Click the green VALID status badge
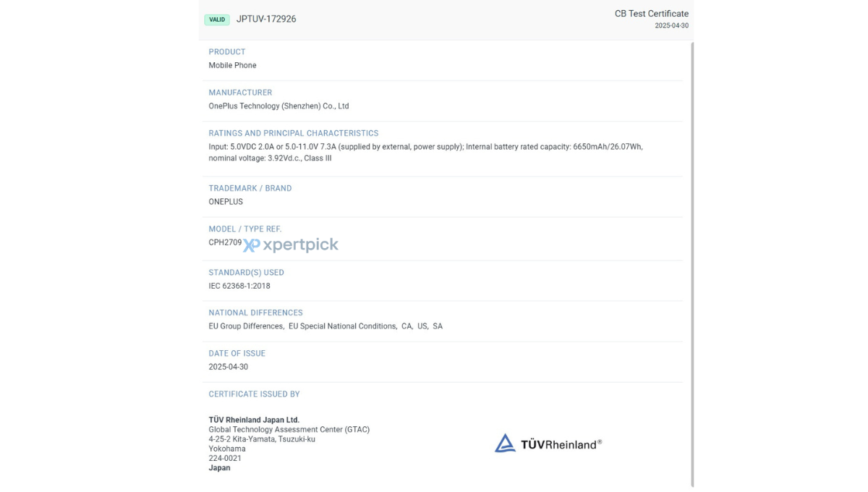868x492 pixels. click(217, 20)
